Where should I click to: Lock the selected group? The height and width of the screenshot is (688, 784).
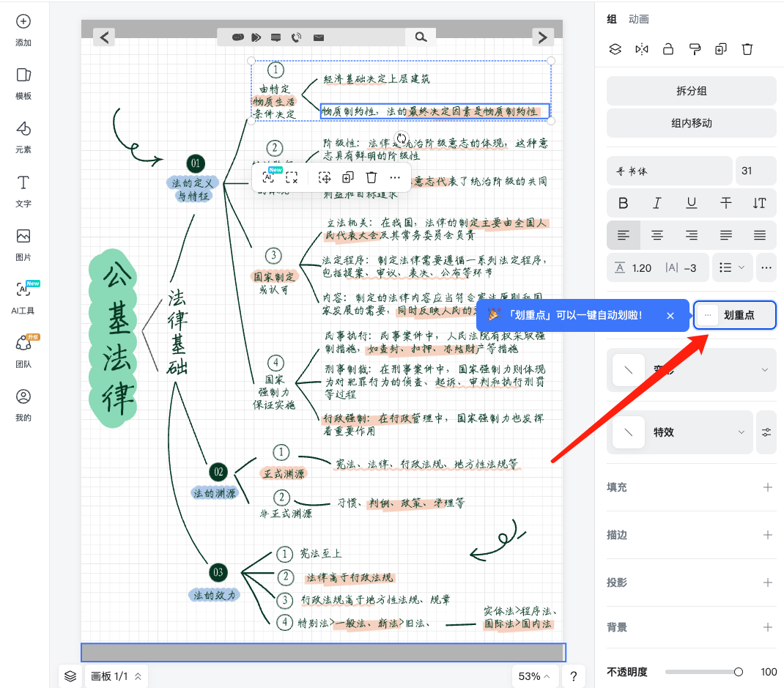click(x=667, y=49)
